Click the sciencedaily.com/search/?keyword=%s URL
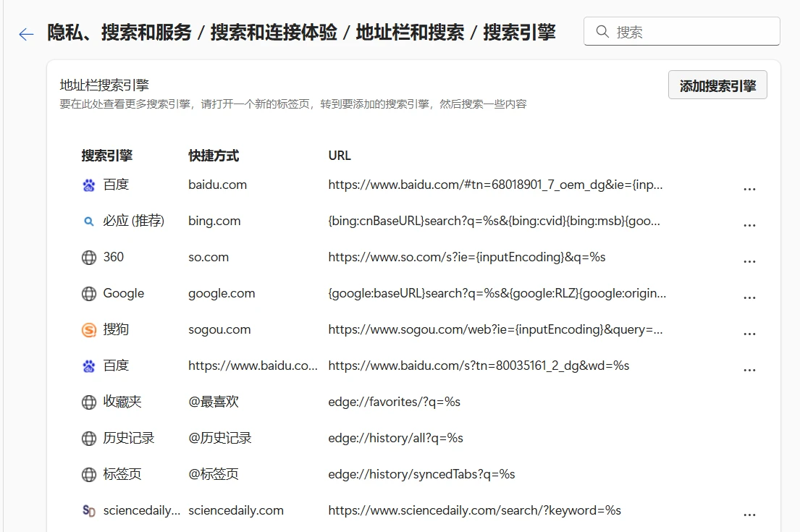 point(474,510)
